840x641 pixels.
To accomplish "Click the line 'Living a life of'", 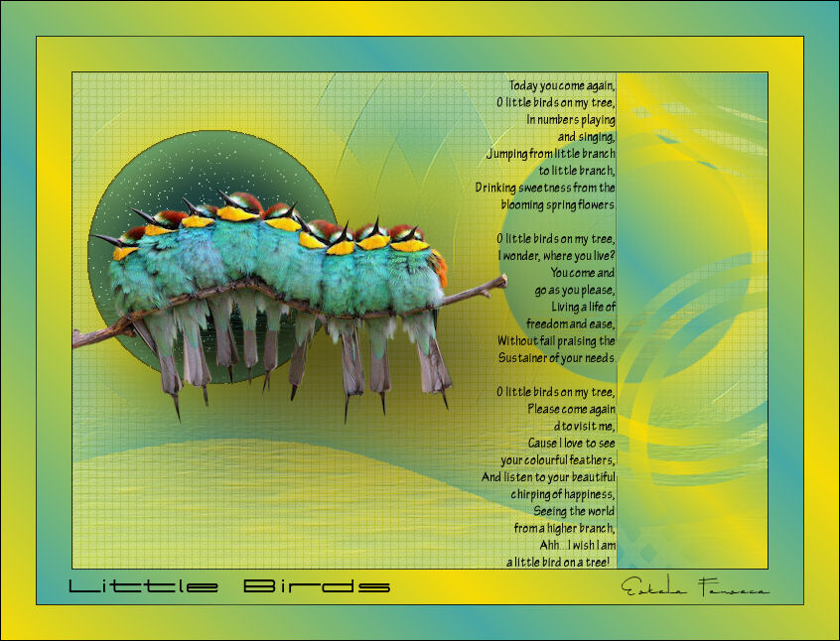I will click(x=584, y=307).
